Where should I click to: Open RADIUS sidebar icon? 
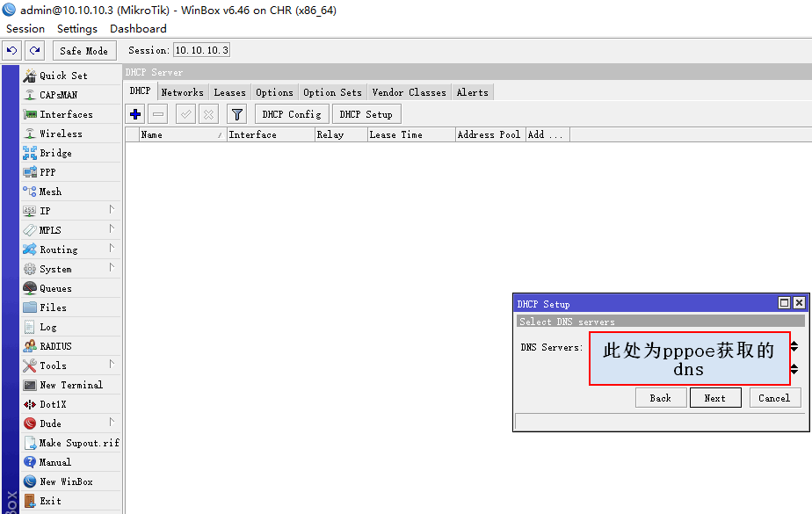tap(30, 346)
